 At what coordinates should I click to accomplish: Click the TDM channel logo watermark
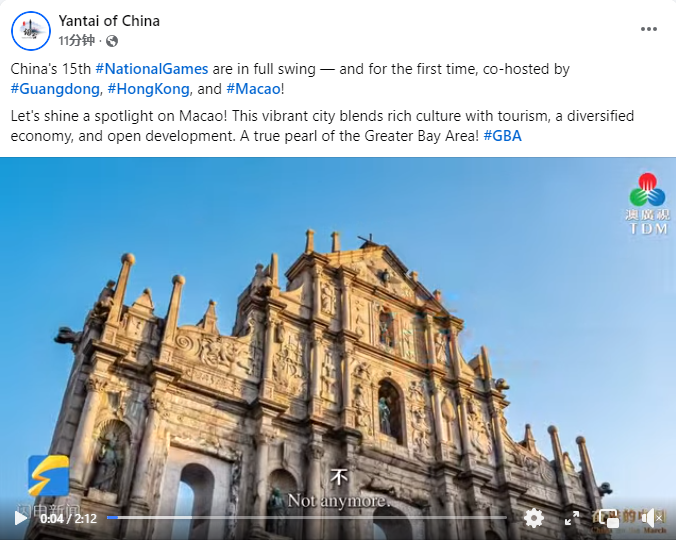(x=648, y=203)
